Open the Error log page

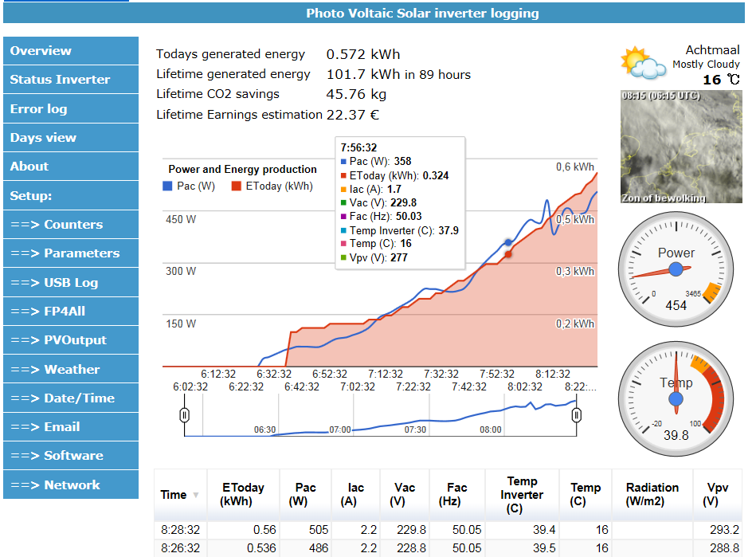pos(71,108)
